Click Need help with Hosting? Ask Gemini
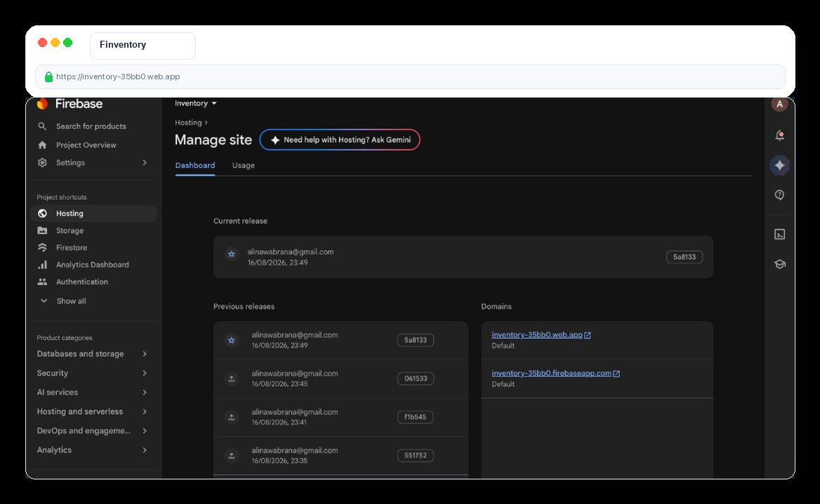The height and width of the screenshot is (504, 820). (340, 140)
